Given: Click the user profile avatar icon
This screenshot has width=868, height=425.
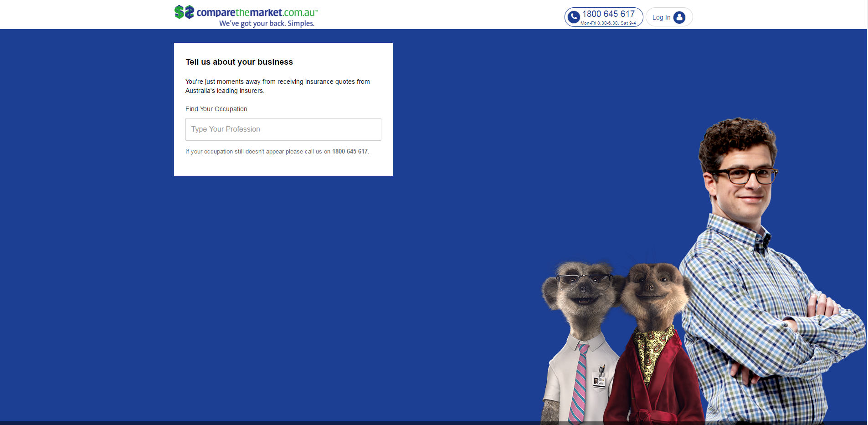Looking at the screenshot, I should click(x=679, y=17).
